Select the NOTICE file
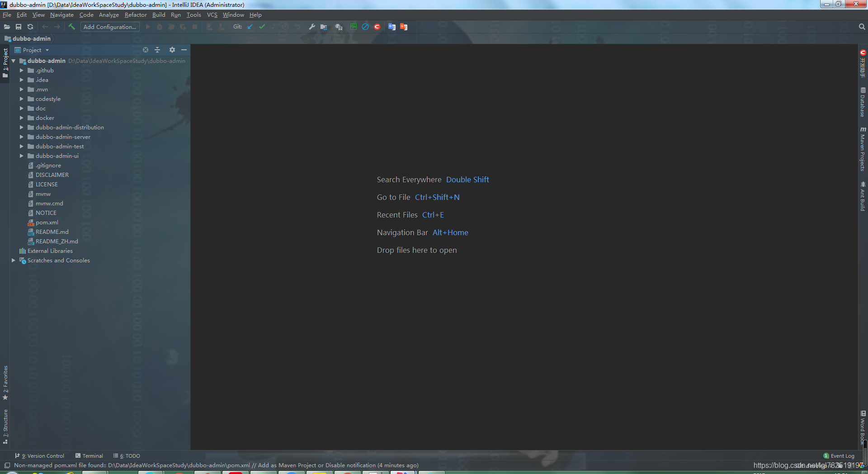 click(46, 213)
